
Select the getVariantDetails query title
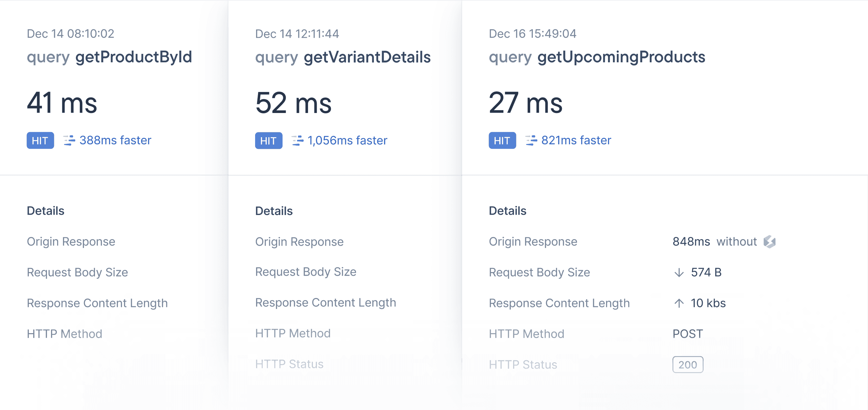coord(367,57)
